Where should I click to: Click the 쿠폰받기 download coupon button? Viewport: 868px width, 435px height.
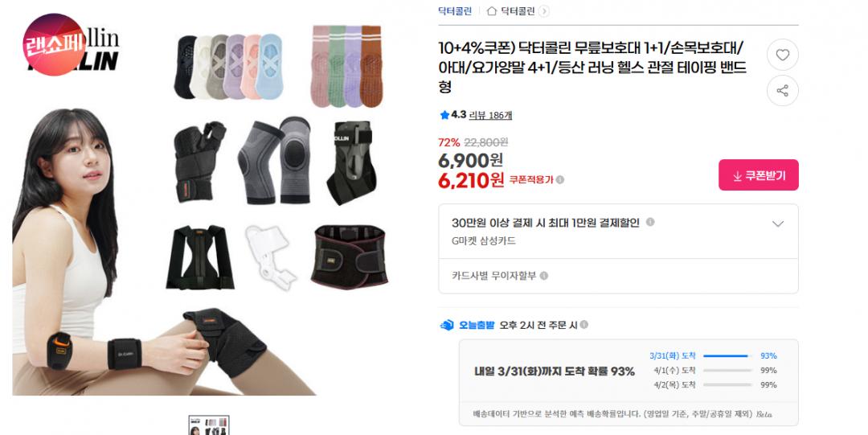coord(759,175)
